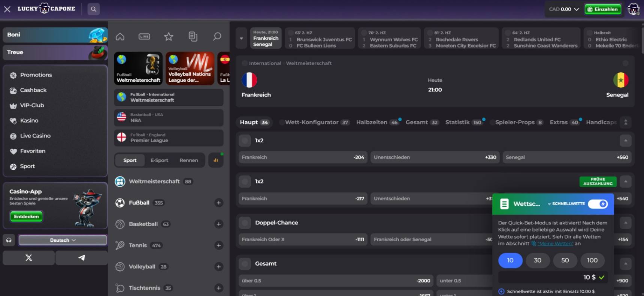644x296 pixels.
Task: Switch to the Haupt market tab
Action: coord(254,122)
